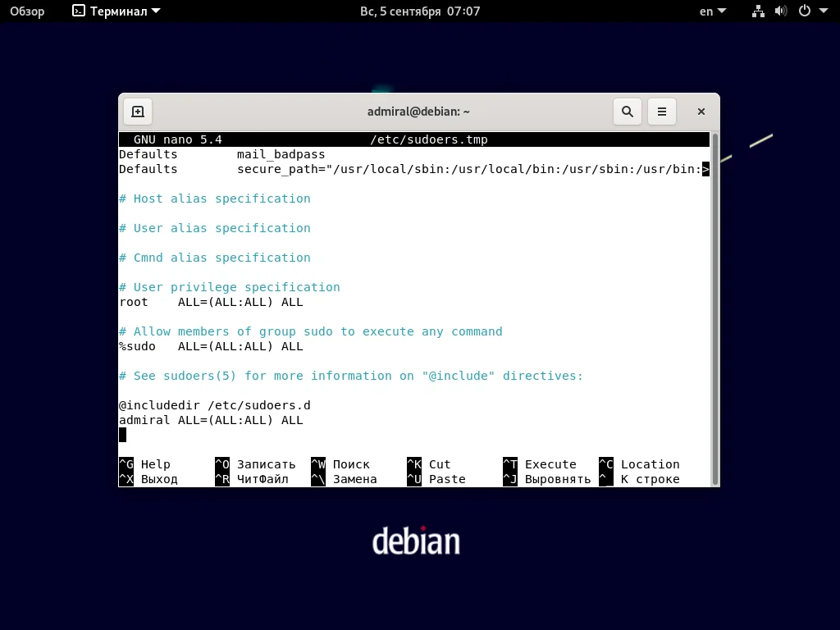840x630 pixels.
Task: Open the calendar by clicking the date
Action: [x=420, y=11]
